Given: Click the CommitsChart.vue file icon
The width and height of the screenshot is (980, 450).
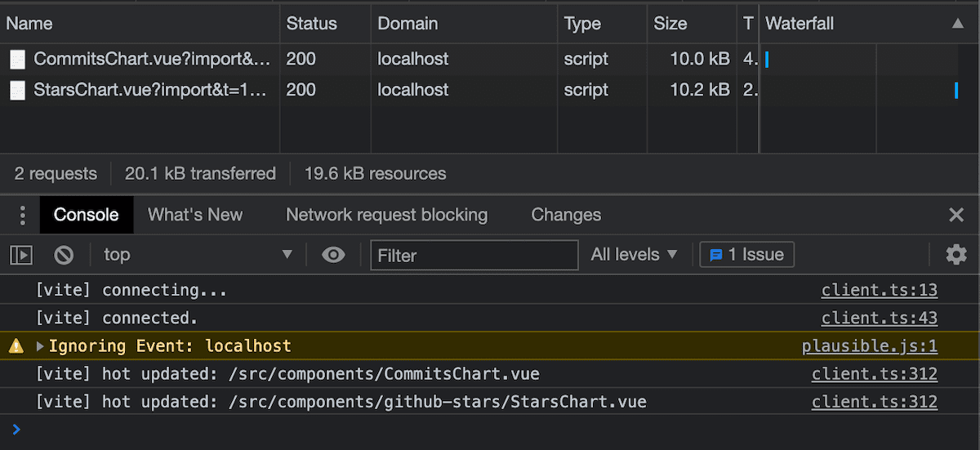Looking at the screenshot, I should pos(17,60).
